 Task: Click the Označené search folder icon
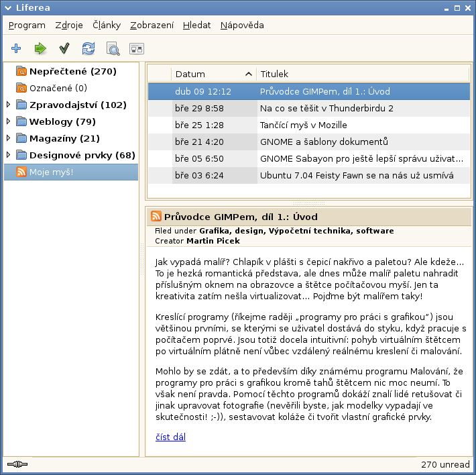pos(21,88)
